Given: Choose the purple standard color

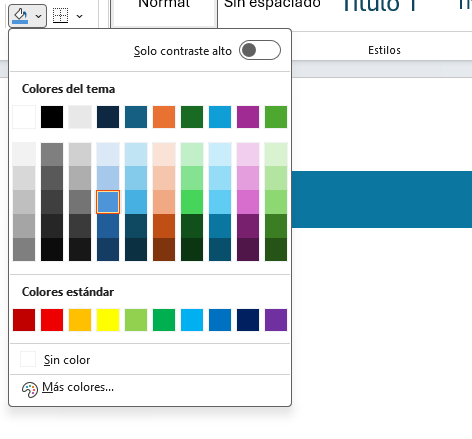Looking at the screenshot, I should pyautogui.click(x=276, y=320).
